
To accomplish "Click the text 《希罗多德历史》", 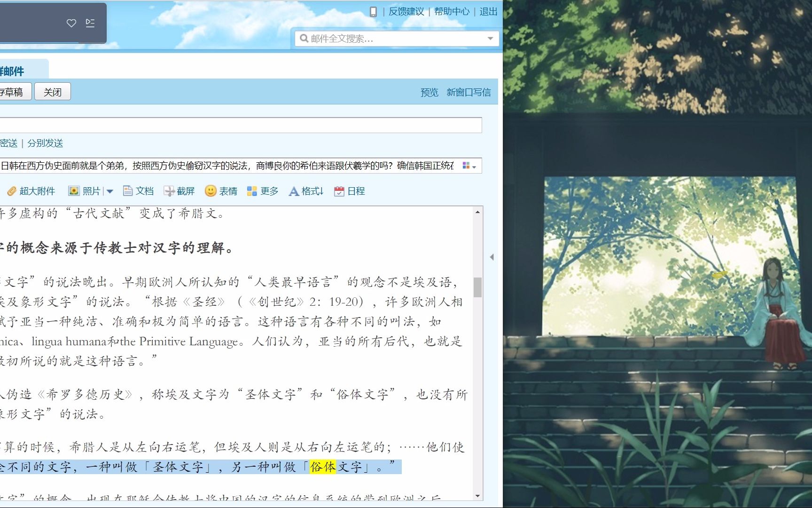I will pyautogui.click(x=85, y=394).
